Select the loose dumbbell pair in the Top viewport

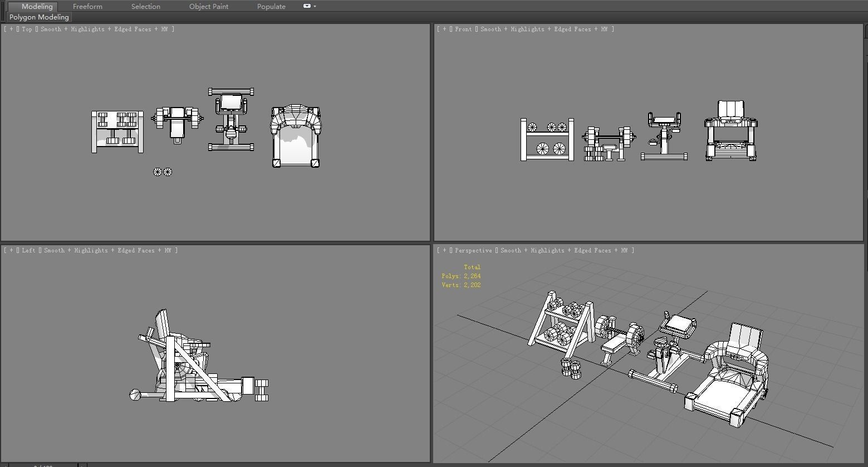[x=163, y=172]
